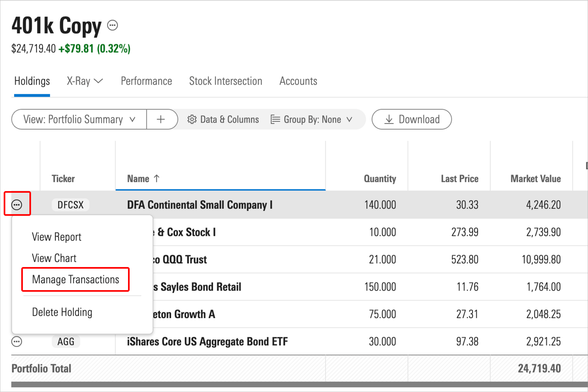This screenshot has width=588, height=392.
Task: Open the Stock Intersection tab
Action: [225, 81]
